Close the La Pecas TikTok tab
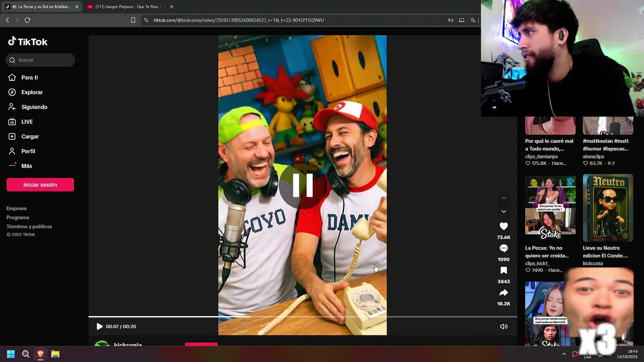644x362 pixels. tap(77, 7)
